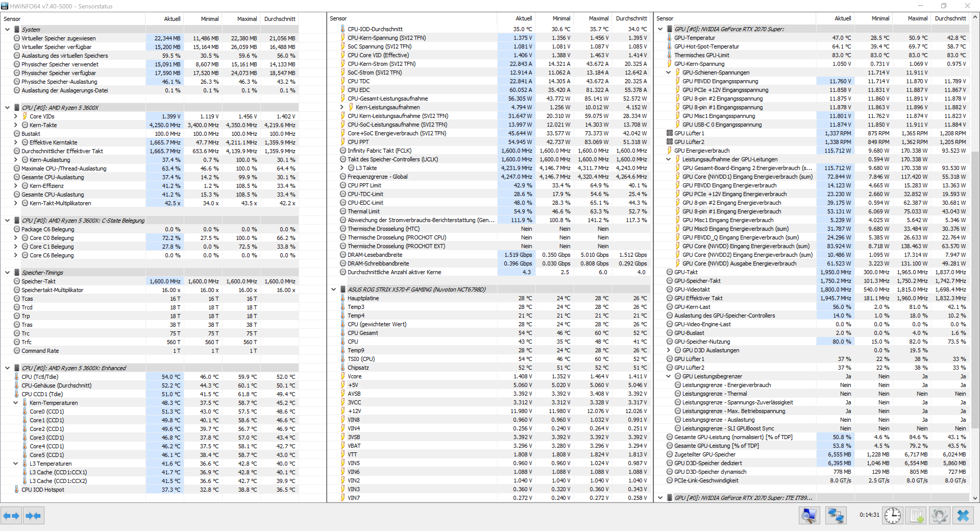Viewport: 980px width, 531px height.
Task: Expand the GPU D3D Auslastungen row
Action: point(668,350)
